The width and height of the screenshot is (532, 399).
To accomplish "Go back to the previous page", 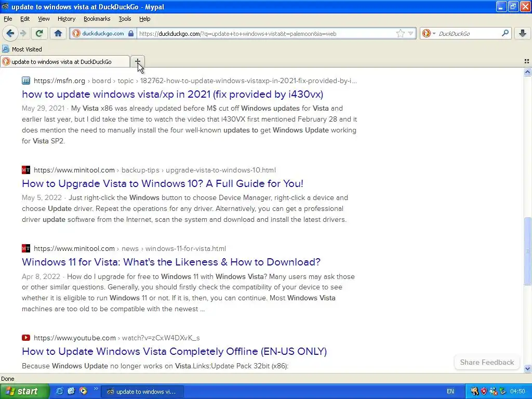I will click(x=10, y=33).
